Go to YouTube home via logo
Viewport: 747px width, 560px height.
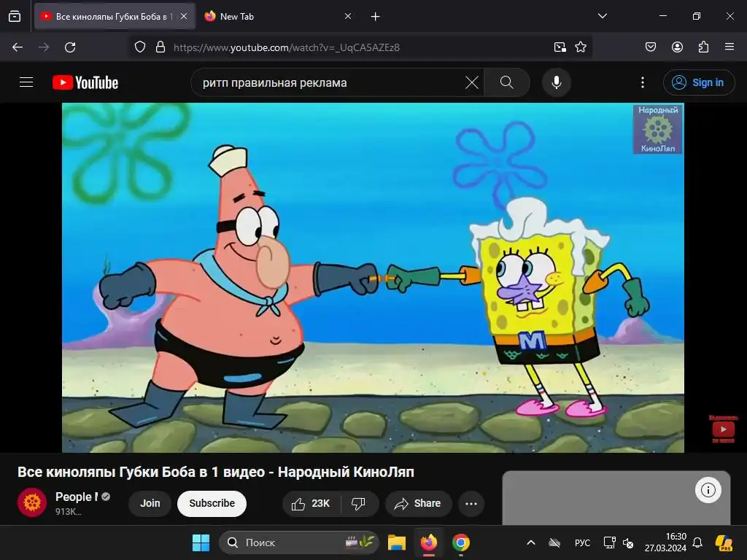[85, 82]
